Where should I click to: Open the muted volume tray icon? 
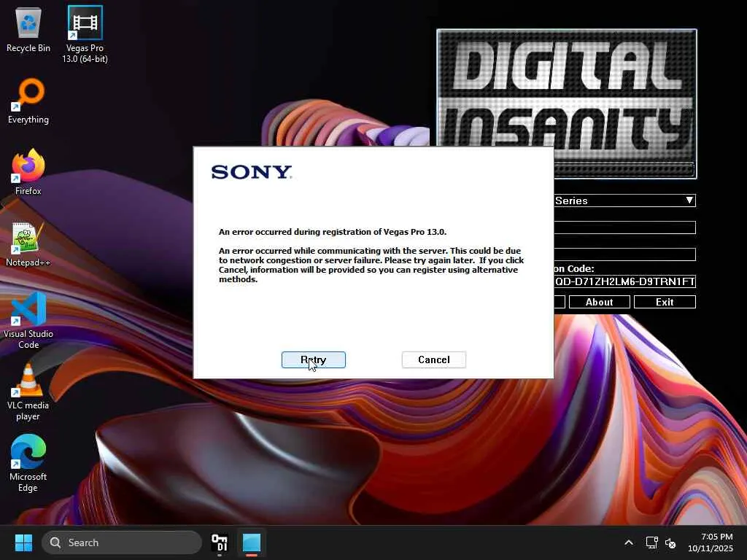[670, 542]
